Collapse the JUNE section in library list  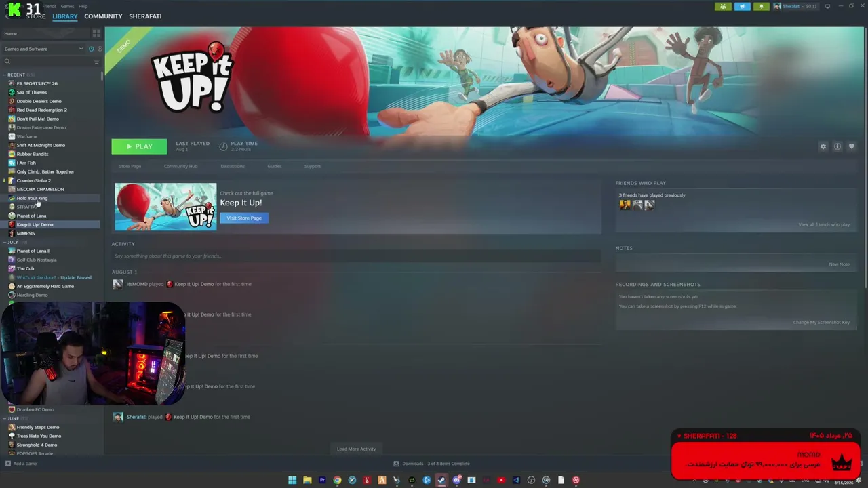(4, 418)
